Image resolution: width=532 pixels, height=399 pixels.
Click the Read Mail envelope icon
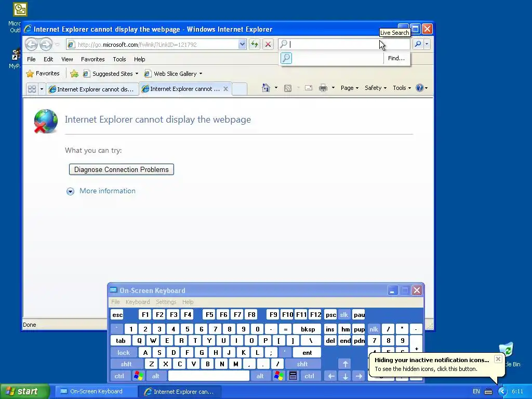309,88
